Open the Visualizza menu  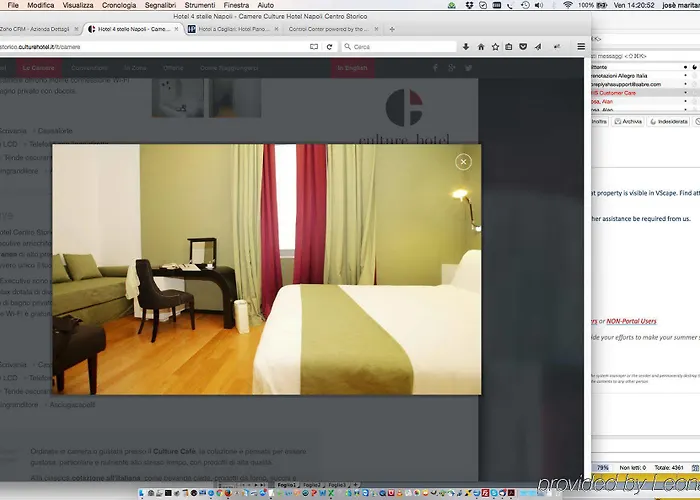[x=78, y=5]
